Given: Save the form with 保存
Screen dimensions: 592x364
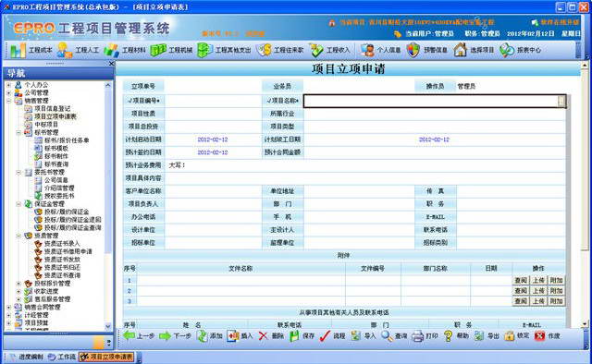Looking at the screenshot, I should 302,335.
